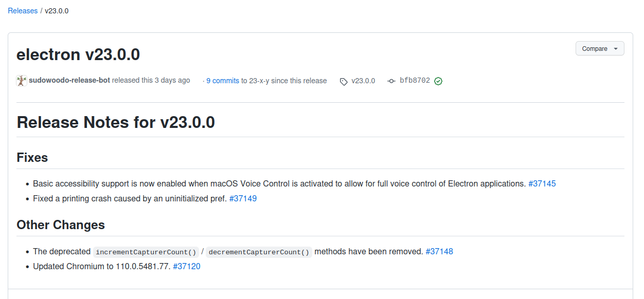
Task: Click sudowoodo-release-bot's avatar image
Action: click(x=21, y=80)
